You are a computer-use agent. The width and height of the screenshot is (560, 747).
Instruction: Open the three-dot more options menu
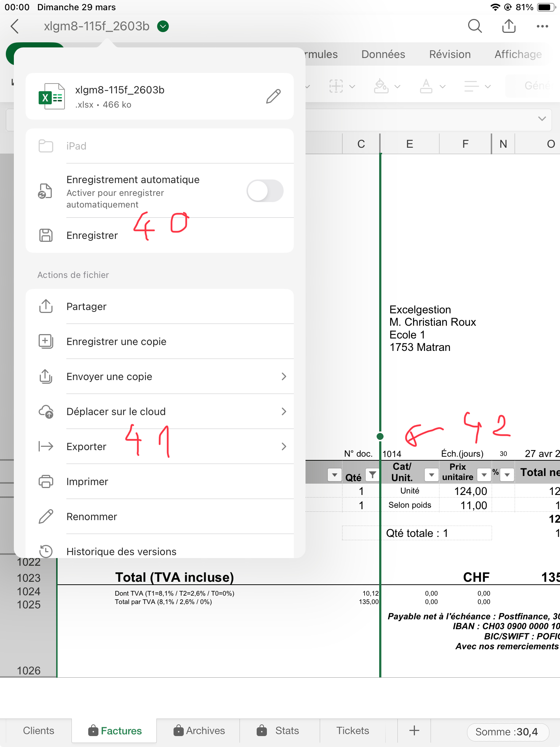tap(542, 26)
